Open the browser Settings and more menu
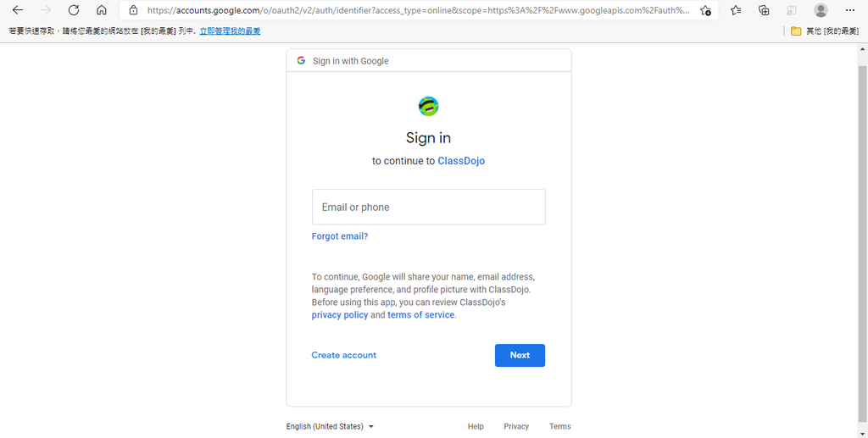This screenshot has width=868, height=438. click(x=850, y=10)
